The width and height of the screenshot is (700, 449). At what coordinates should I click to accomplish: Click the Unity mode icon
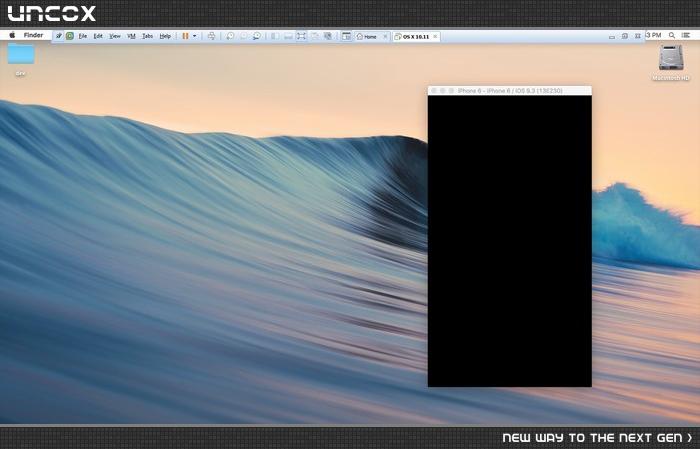[x=315, y=36]
